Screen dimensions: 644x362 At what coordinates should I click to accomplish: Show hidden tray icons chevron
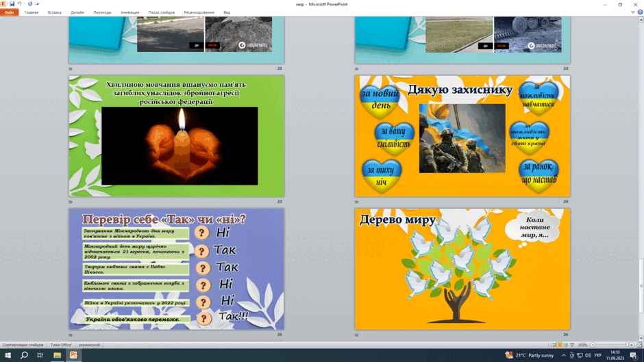coord(563,355)
